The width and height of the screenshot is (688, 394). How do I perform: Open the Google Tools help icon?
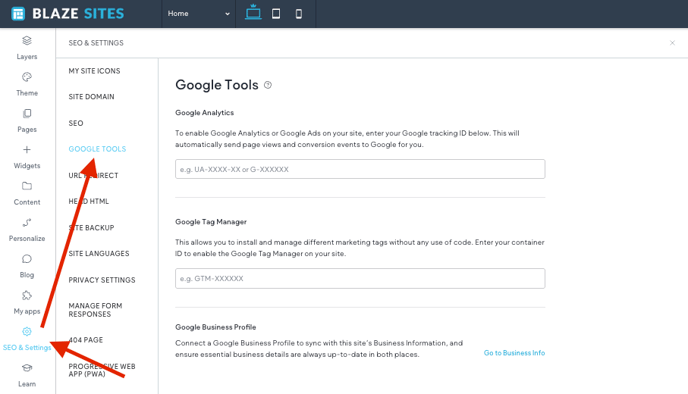tap(268, 85)
